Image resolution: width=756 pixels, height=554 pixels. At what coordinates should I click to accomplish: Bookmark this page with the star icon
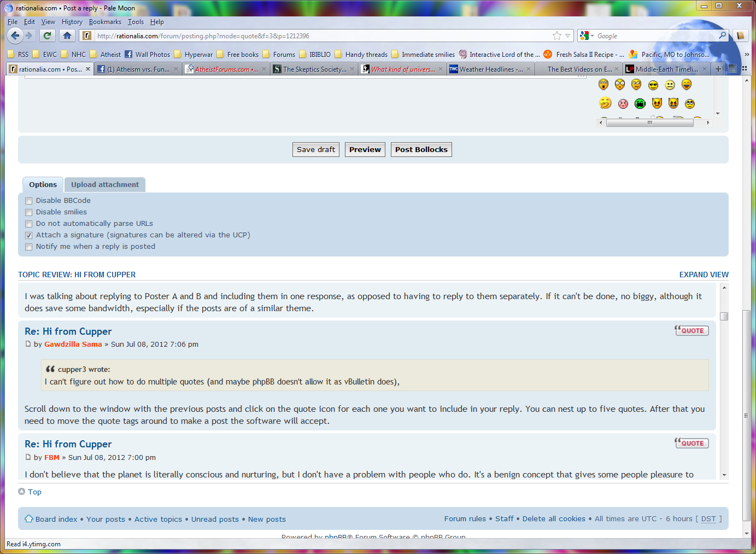click(556, 36)
